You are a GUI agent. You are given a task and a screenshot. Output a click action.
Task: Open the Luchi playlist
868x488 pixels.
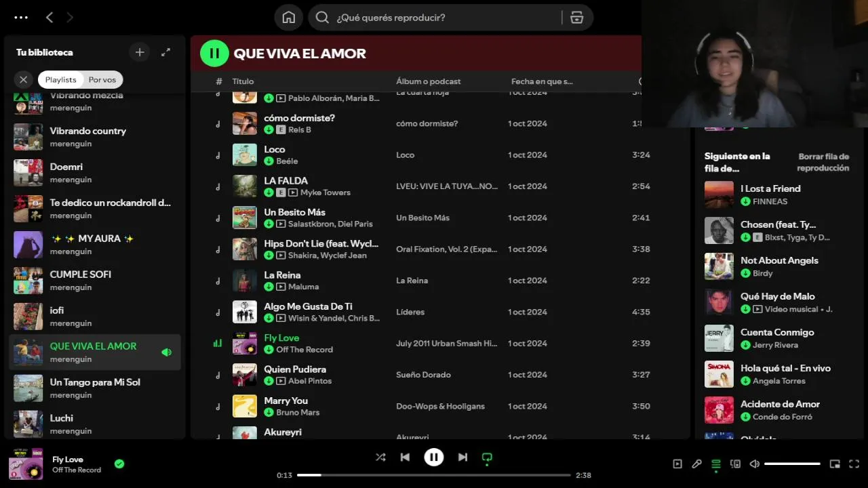[x=95, y=424]
